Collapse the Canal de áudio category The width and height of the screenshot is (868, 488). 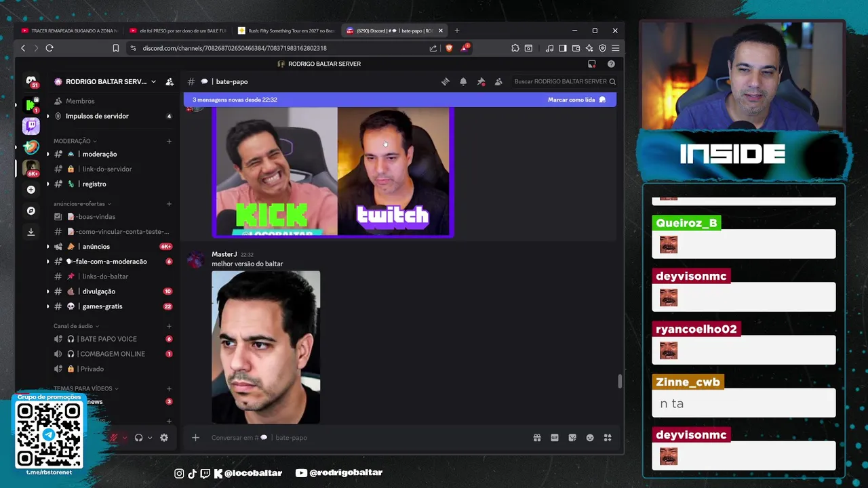point(76,326)
